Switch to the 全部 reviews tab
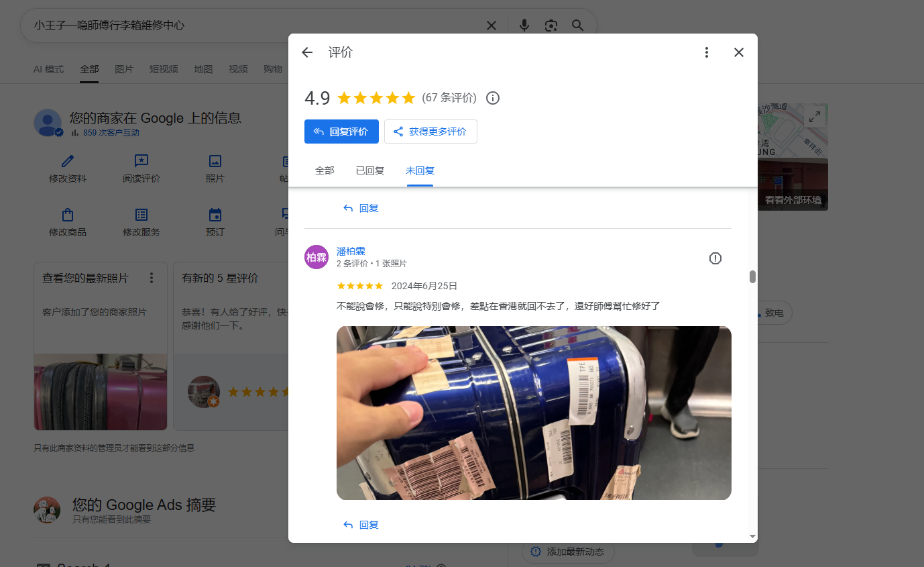 tap(325, 170)
